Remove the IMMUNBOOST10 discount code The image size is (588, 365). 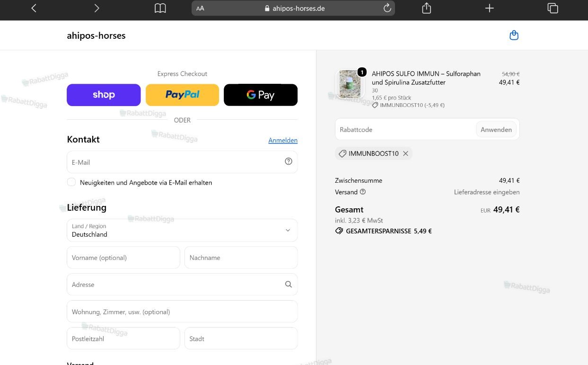406,153
